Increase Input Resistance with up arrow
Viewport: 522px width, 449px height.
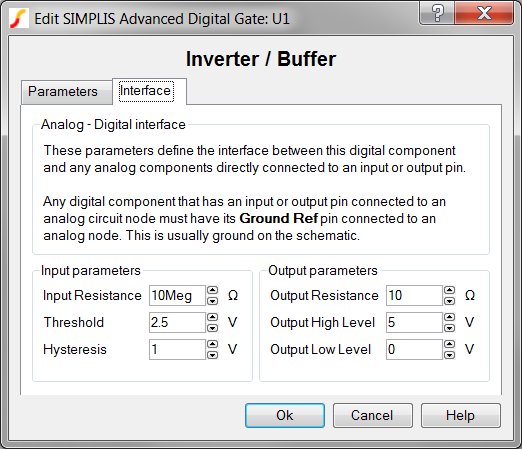pos(212,290)
